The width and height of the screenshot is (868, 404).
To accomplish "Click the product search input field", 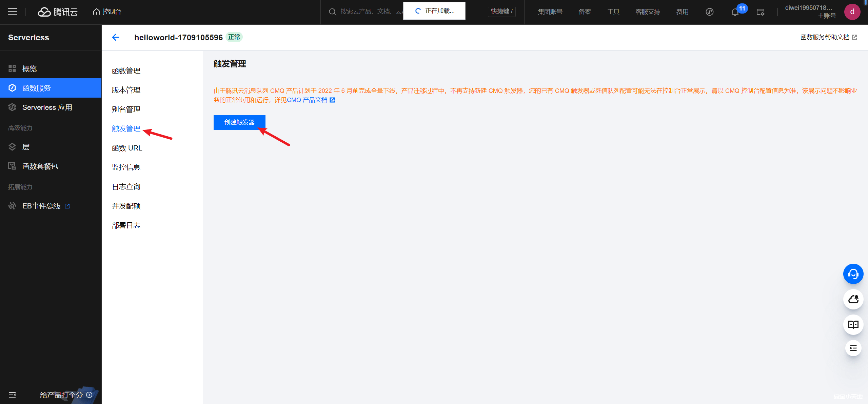I will pyautogui.click(x=370, y=12).
